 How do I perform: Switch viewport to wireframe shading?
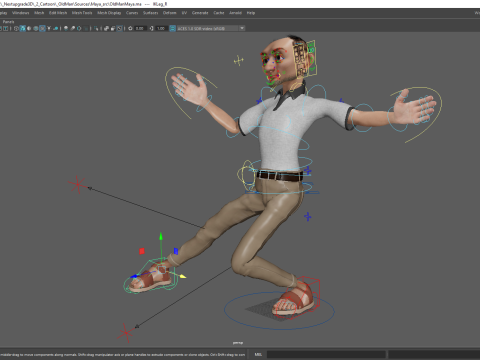(x=16, y=28)
